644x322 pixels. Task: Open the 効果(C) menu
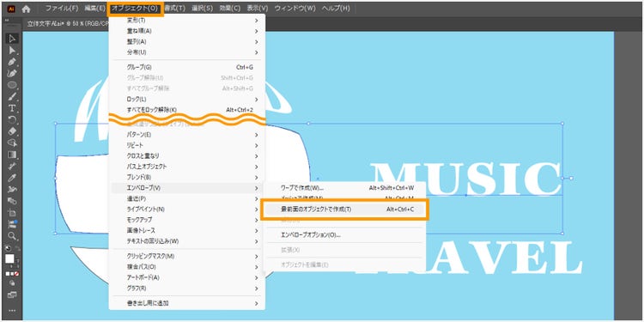point(230,9)
